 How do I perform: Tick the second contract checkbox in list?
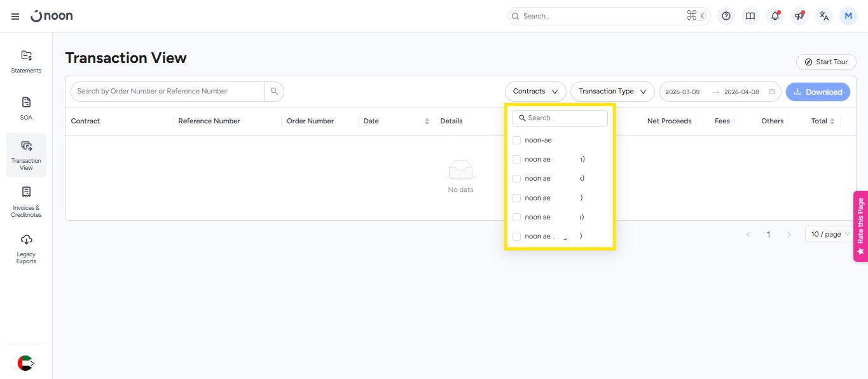pos(517,160)
